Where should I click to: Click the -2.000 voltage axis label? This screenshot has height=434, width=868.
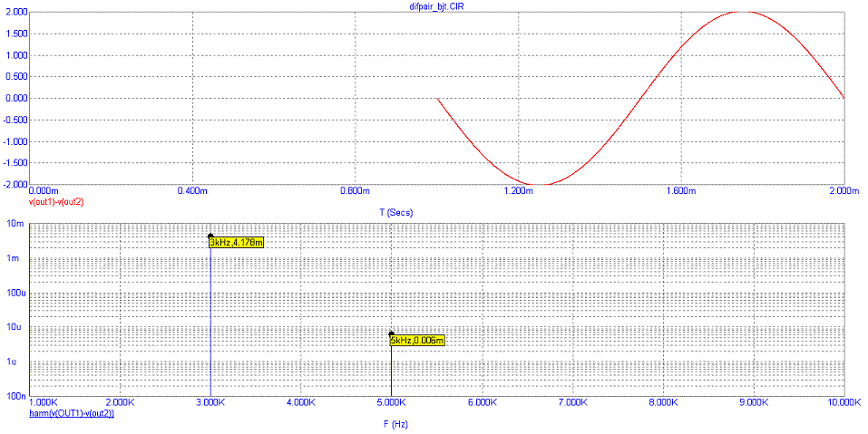[x=15, y=185]
